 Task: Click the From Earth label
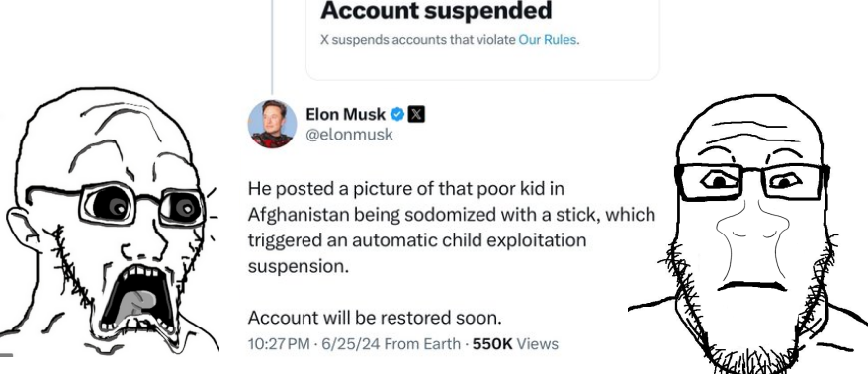422,344
